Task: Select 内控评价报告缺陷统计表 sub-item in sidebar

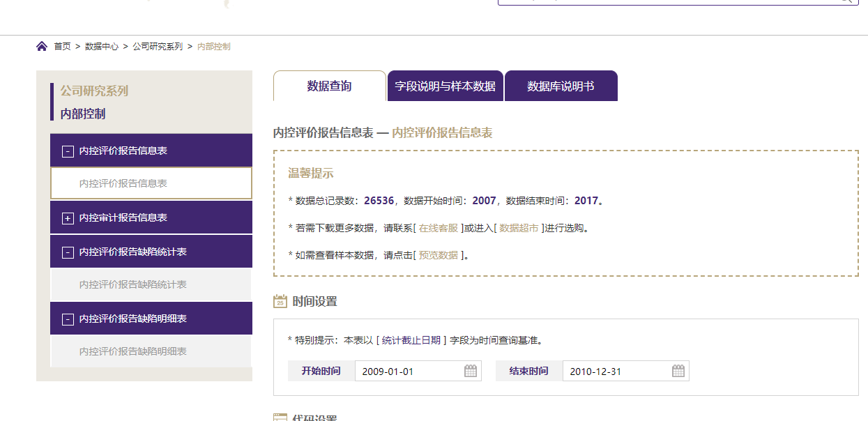Action: pos(133,284)
